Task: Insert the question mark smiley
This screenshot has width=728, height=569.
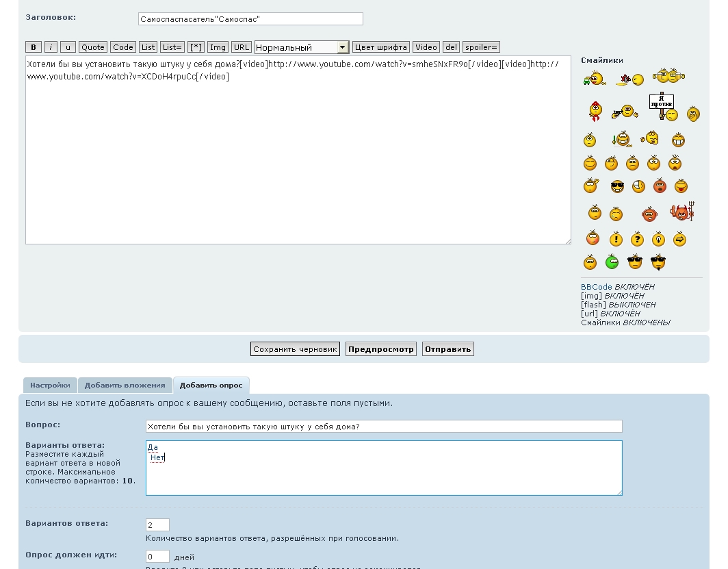Action: (x=637, y=239)
